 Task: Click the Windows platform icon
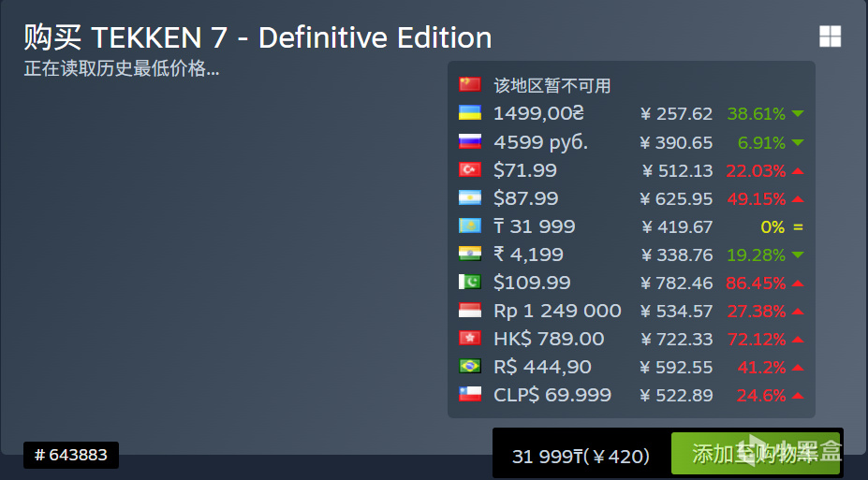(830, 36)
